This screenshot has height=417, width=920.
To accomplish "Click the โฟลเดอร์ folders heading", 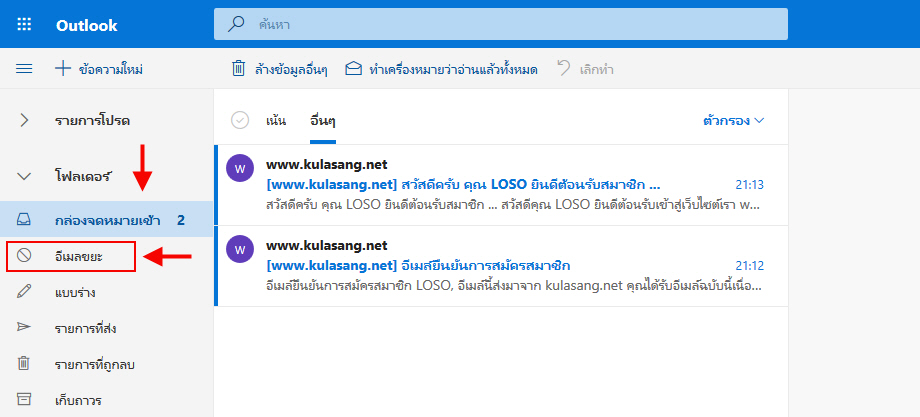I will click(x=84, y=175).
